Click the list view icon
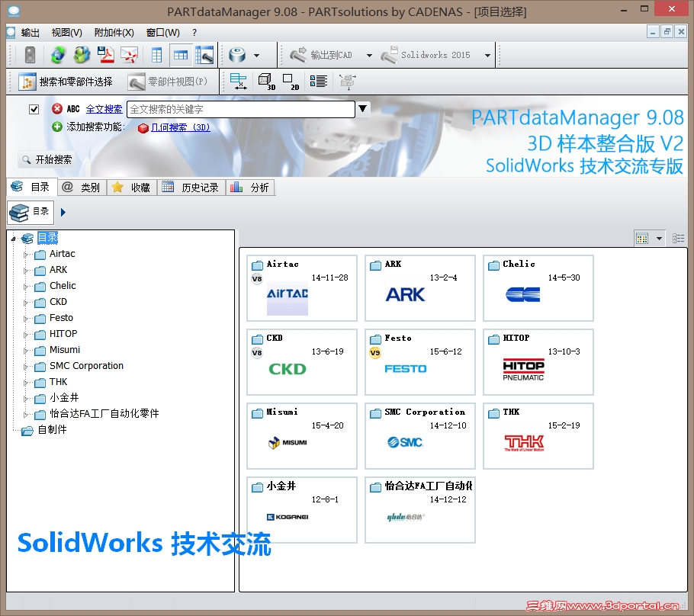The image size is (694, 616). point(678,239)
